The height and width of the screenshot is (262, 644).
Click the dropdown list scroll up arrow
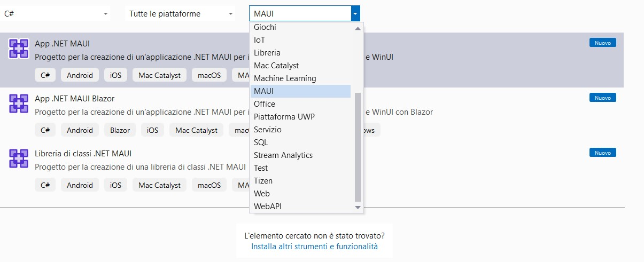click(358, 28)
